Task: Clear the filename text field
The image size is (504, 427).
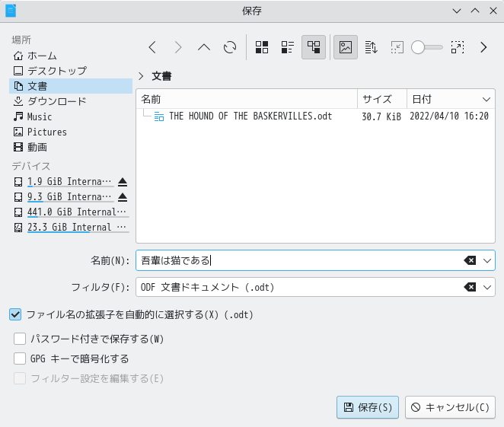Action: tap(470, 260)
